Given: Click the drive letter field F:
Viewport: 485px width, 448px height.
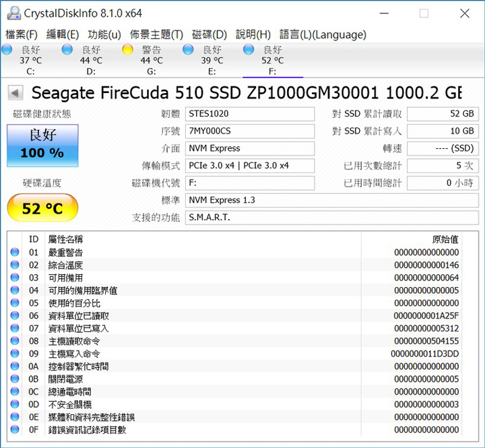Looking at the screenshot, I should (250, 183).
